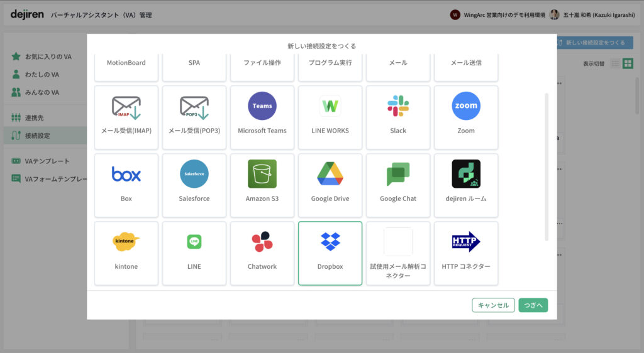Choose the Amazon S3 connector
This screenshot has height=353, width=644.
pyautogui.click(x=262, y=185)
